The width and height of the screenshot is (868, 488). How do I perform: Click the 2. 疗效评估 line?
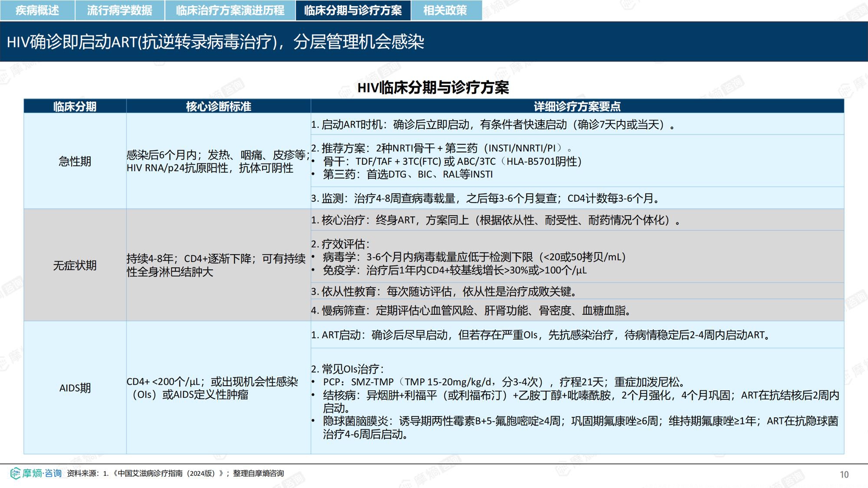pos(341,244)
